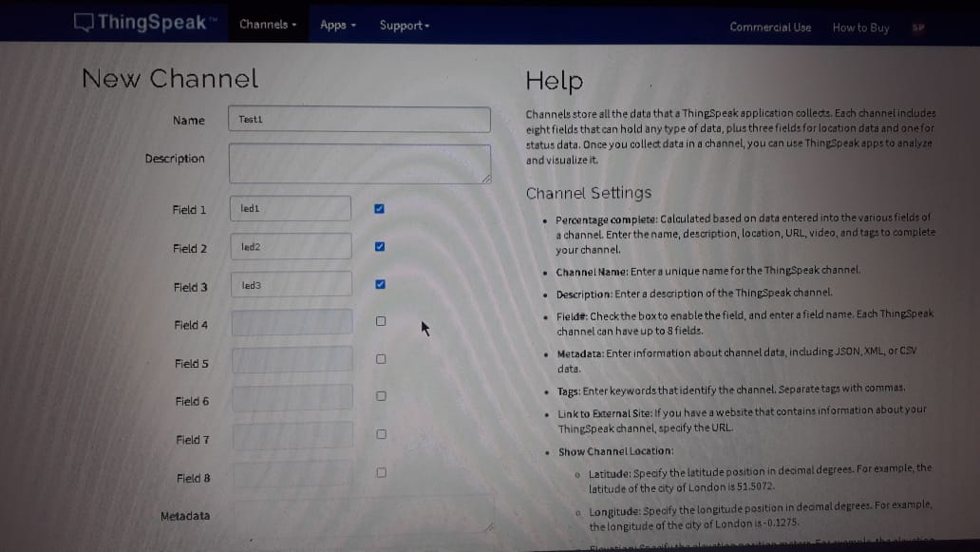Click the disabled Field 7 input box

[293, 436]
